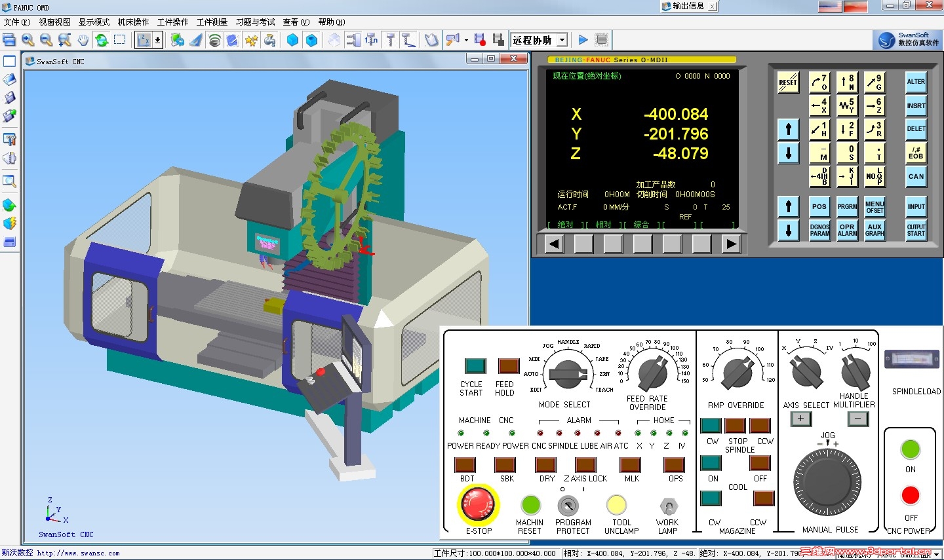Screen dimensions: 944x560
Task: Click the OUTPUT START key
Action: 916,230
